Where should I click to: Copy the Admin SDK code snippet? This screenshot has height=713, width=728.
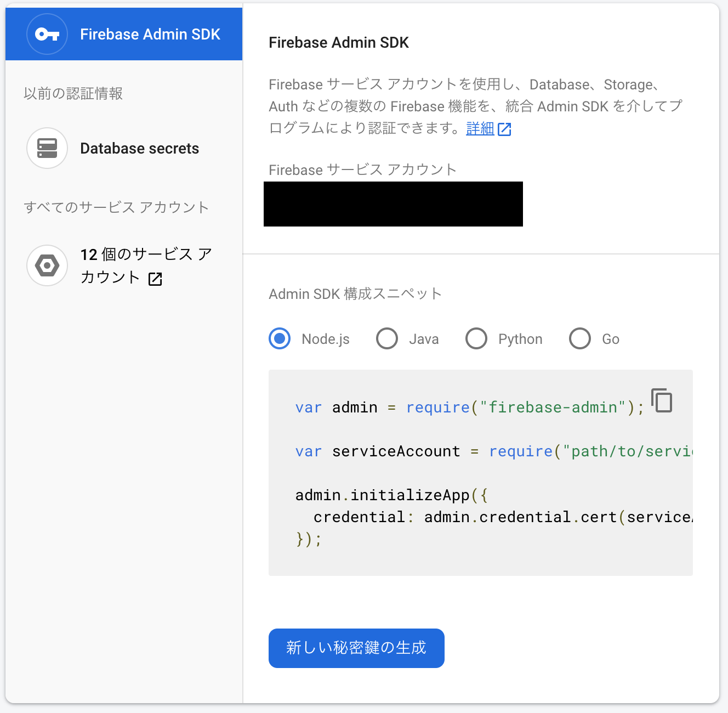[x=661, y=400]
